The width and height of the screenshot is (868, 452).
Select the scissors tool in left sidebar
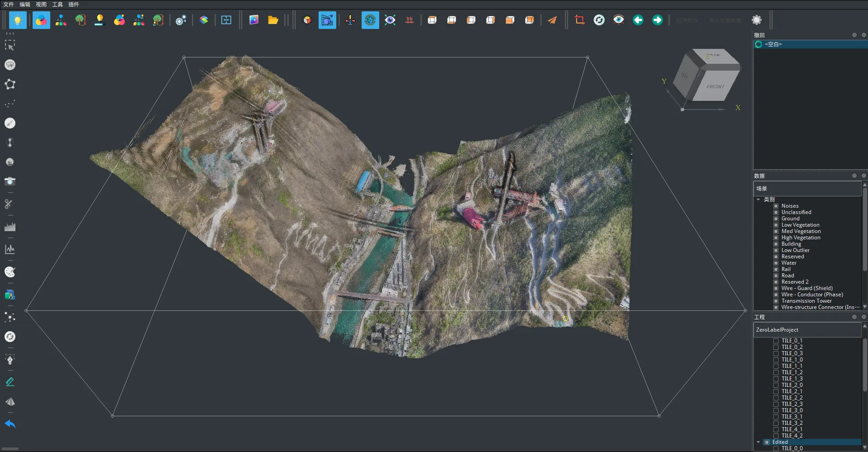9,204
